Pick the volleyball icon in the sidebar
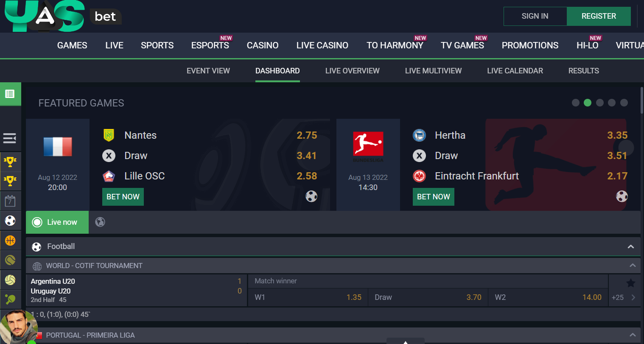Viewport: 644px width, 344px height. point(10,280)
